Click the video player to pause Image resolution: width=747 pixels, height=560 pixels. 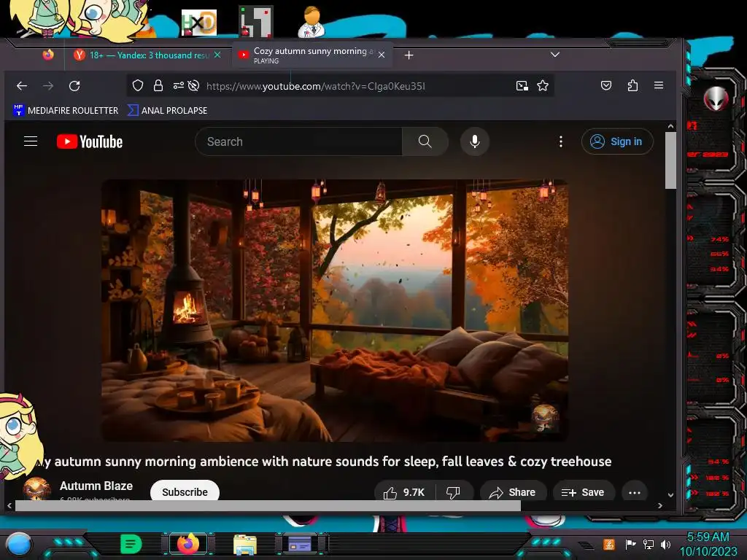(334, 310)
